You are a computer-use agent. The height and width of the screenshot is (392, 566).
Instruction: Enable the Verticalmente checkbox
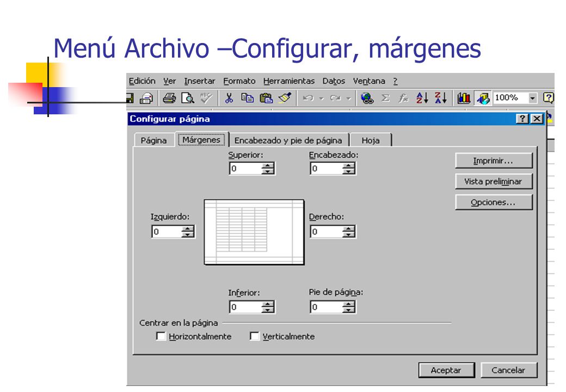(254, 336)
